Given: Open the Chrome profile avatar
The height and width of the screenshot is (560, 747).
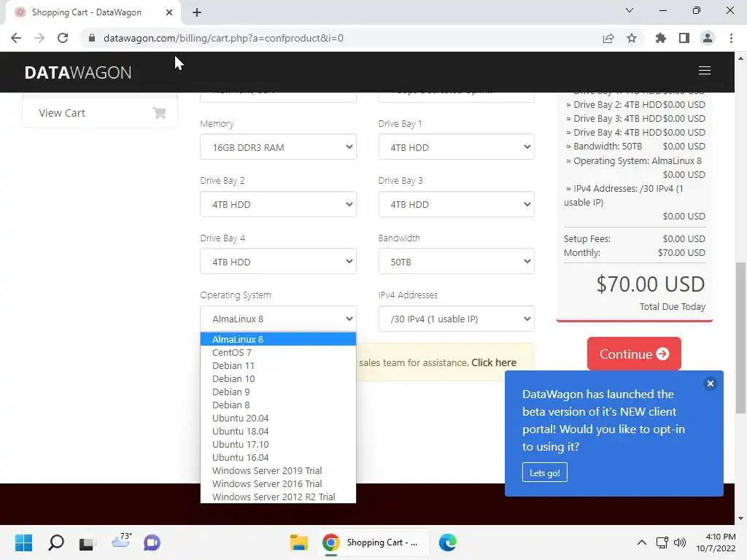Looking at the screenshot, I should 708,38.
